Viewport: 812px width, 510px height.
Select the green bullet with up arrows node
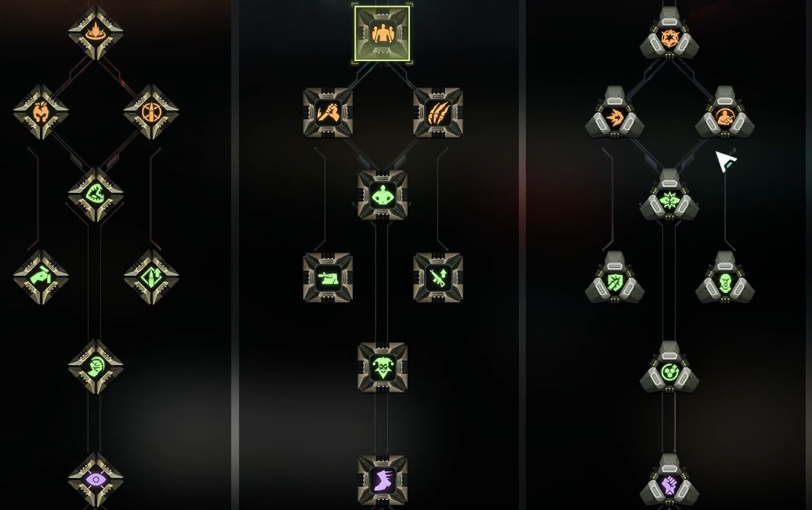(151, 277)
